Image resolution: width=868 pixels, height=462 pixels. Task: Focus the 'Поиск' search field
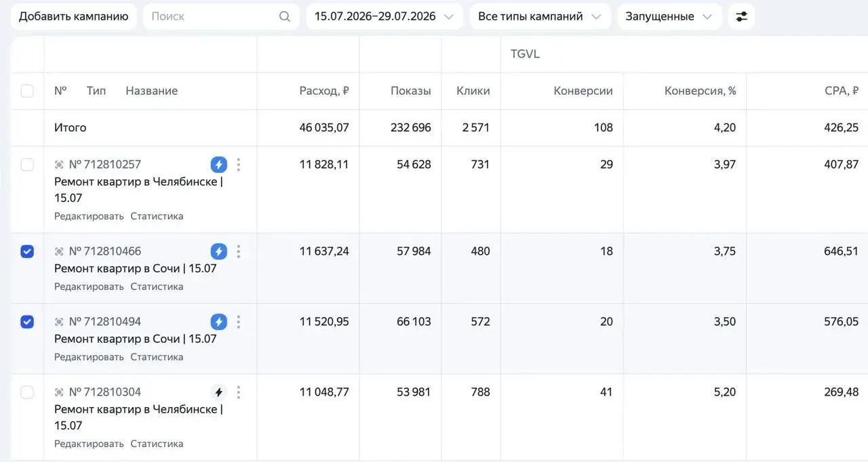click(x=221, y=16)
